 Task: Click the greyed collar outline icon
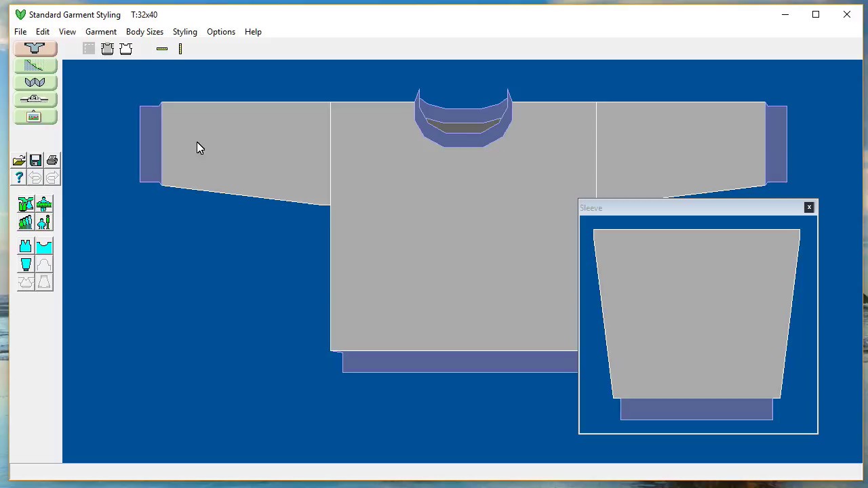pos(26,282)
